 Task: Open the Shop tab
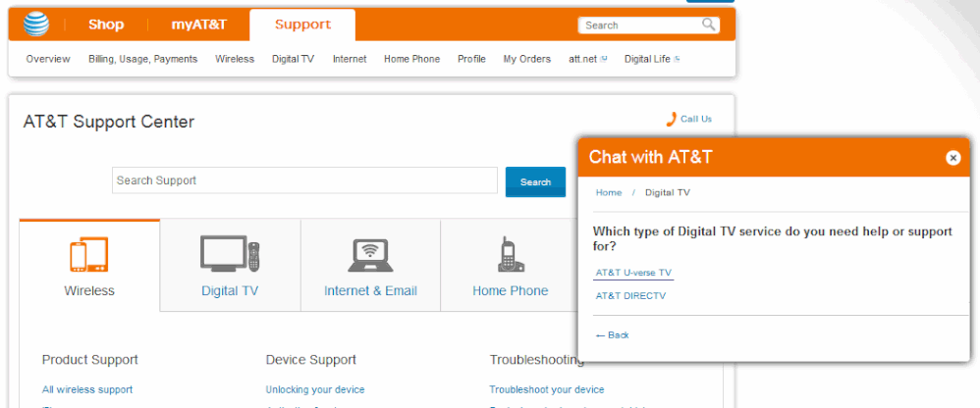pos(106,25)
